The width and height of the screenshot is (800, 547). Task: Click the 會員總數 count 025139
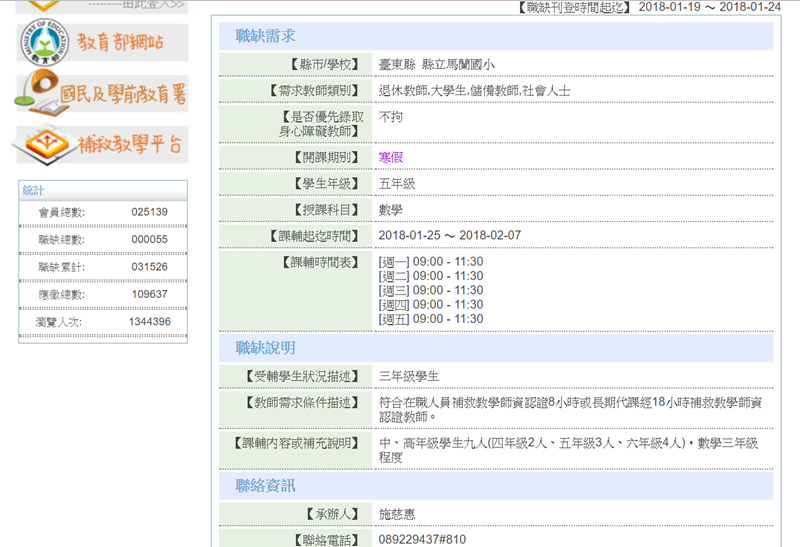[149, 212]
